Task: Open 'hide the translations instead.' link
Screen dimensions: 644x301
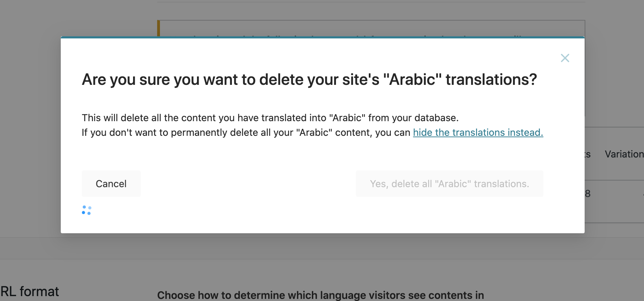Action: (478, 133)
